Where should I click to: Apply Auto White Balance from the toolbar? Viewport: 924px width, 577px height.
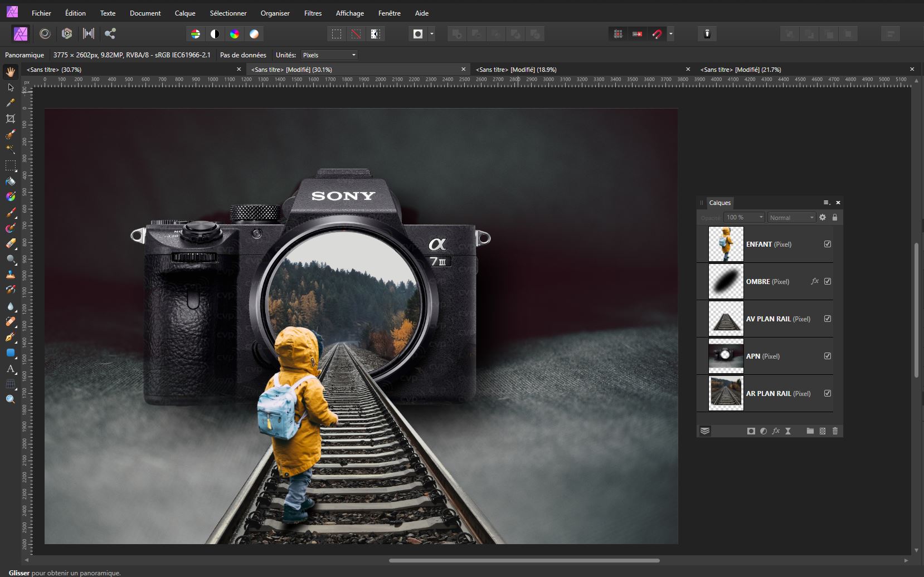pos(254,34)
